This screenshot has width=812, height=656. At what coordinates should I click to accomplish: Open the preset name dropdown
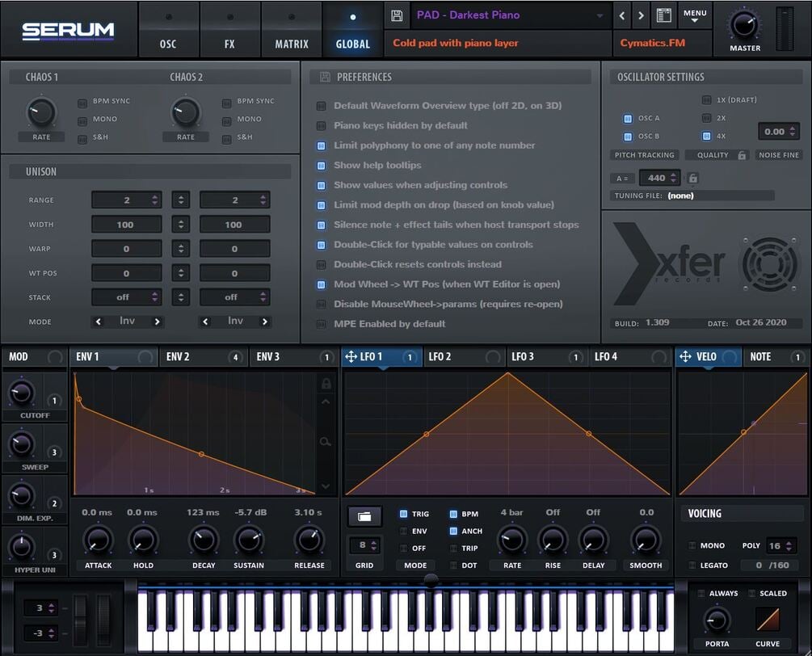point(600,15)
